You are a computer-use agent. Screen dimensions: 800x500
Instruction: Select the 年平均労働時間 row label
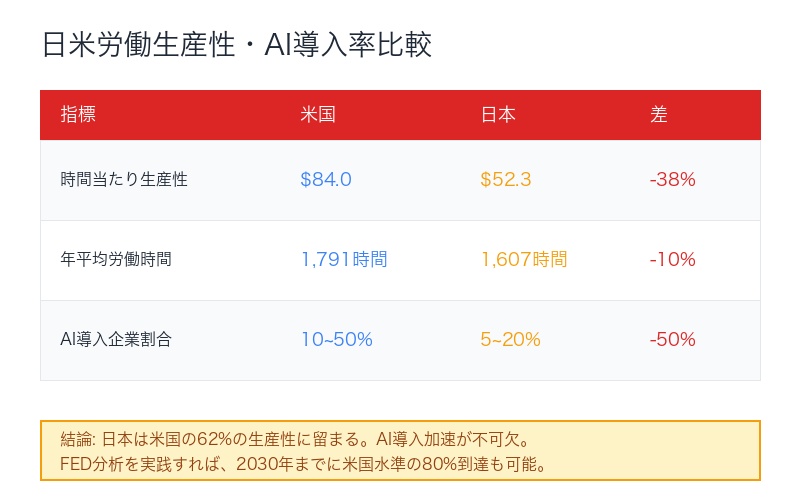(x=116, y=260)
